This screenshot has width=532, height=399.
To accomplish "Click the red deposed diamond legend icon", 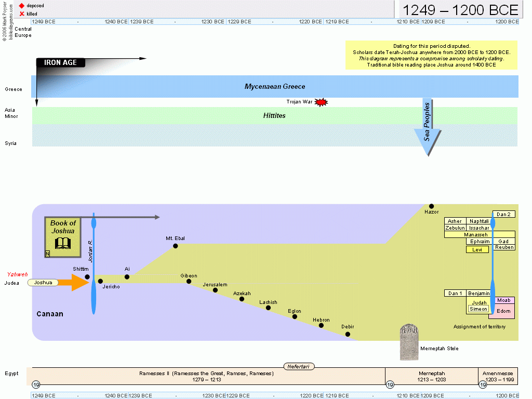I will click(x=22, y=6).
